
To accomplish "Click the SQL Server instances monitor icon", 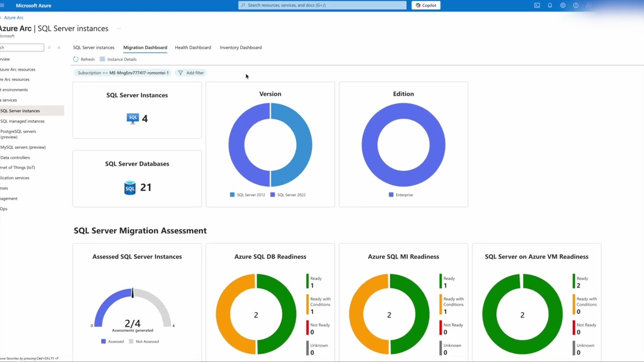I will (x=132, y=119).
